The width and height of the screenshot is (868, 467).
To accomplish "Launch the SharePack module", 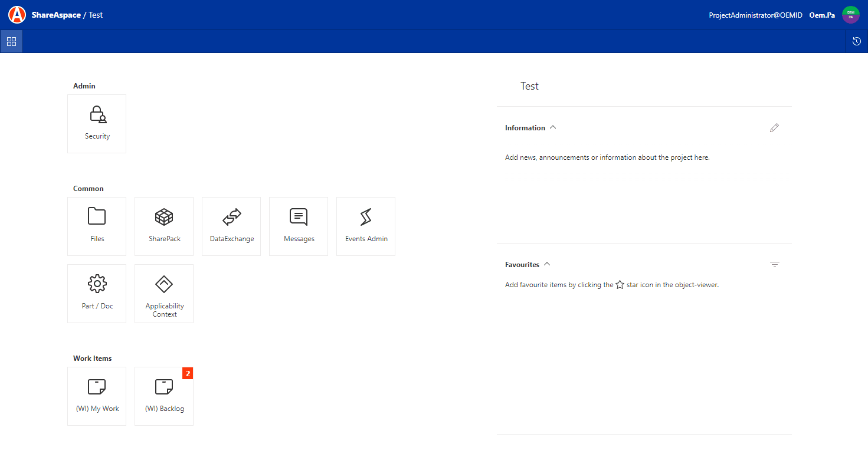I will pyautogui.click(x=164, y=226).
